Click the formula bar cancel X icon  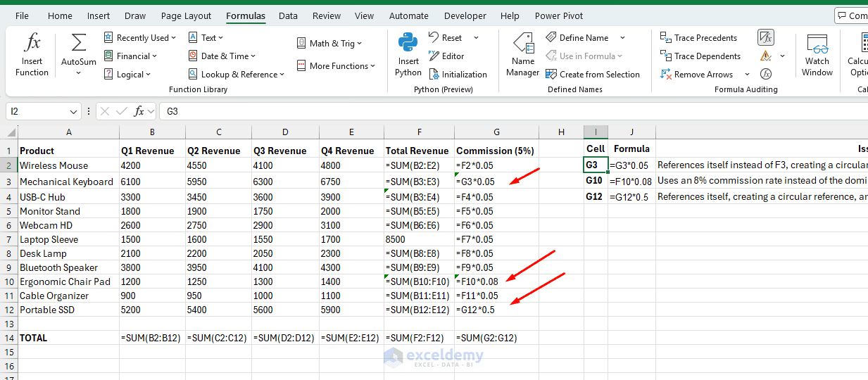coord(105,111)
